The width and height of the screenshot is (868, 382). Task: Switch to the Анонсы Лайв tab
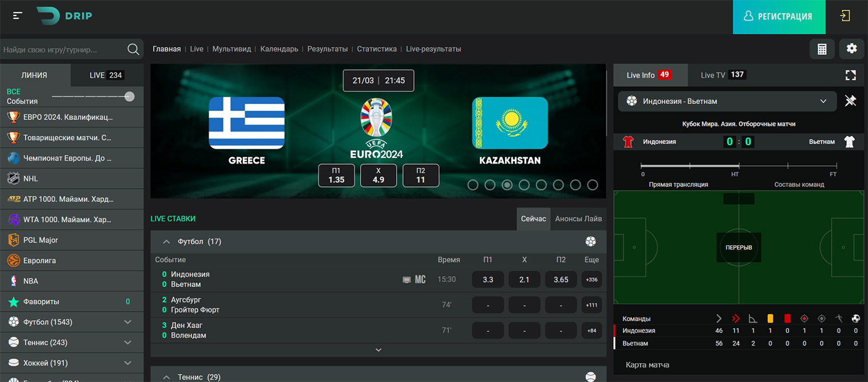click(x=578, y=219)
